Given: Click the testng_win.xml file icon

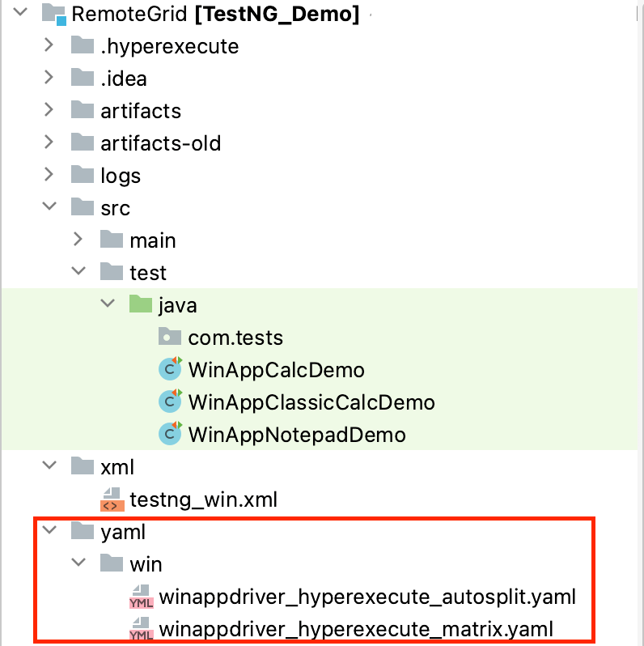Looking at the screenshot, I should pyautogui.click(x=112, y=499).
